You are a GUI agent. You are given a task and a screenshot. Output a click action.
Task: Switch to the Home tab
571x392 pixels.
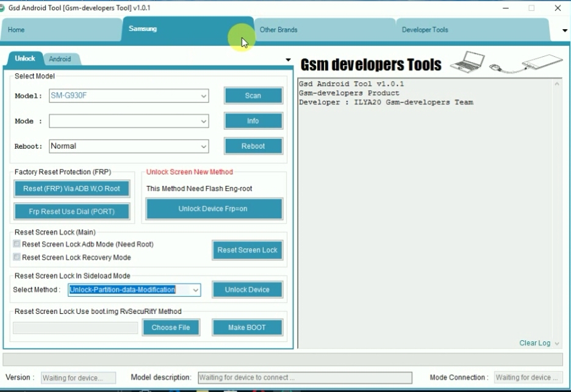[60, 30]
